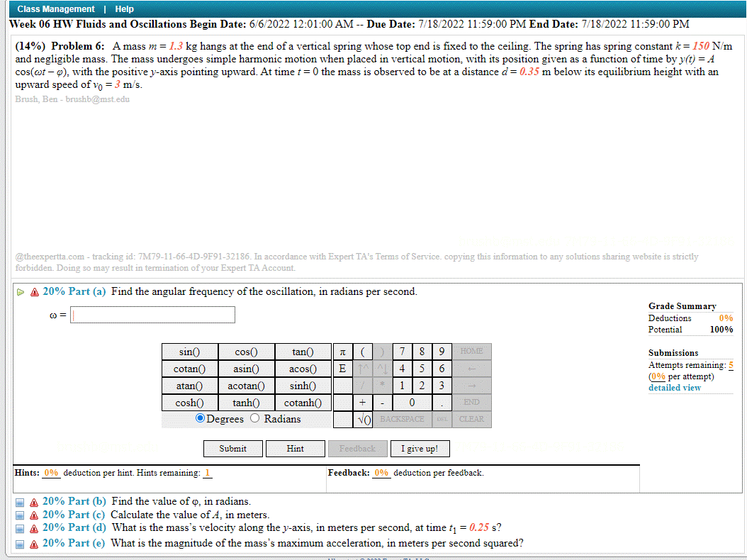Insert the cotan() function
Viewport: 747px width, 560px height.
(x=190, y=369)
